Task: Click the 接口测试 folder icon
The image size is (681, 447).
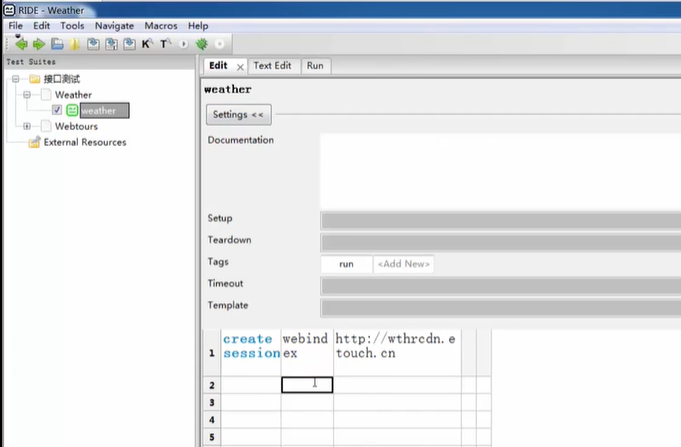Action: 35,79
